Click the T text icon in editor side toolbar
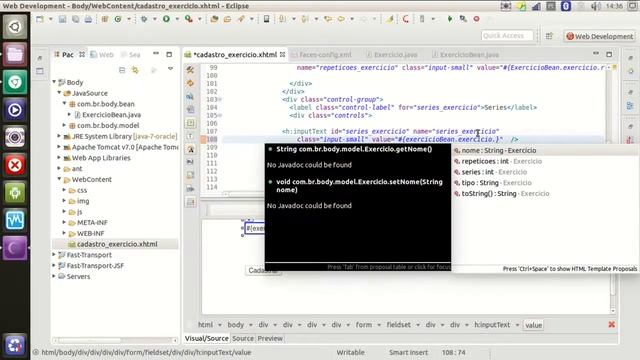Viewport: 640px width, 360px height. tap(190, 136)
